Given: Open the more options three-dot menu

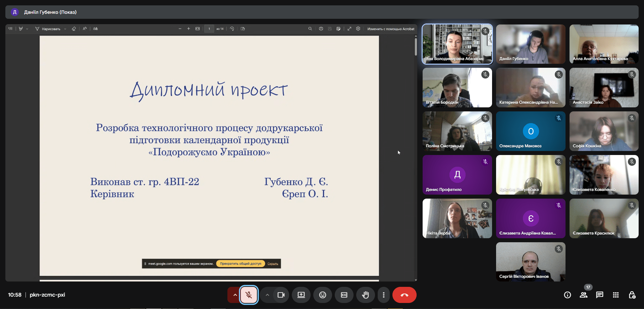Looking at the screenshot, I should [x=383, y=295].
